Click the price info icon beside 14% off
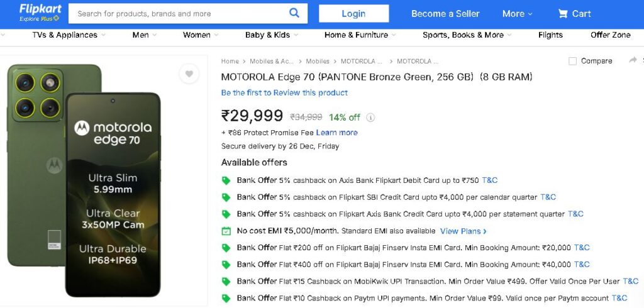 [x=370, y=118]
